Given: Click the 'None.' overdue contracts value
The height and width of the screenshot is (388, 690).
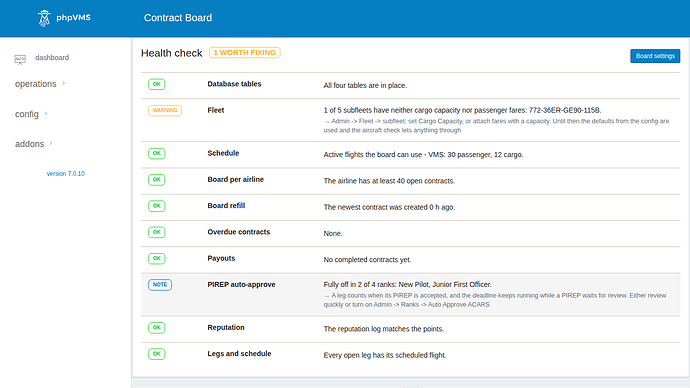Looking at the screenshot, I should 333,234.
